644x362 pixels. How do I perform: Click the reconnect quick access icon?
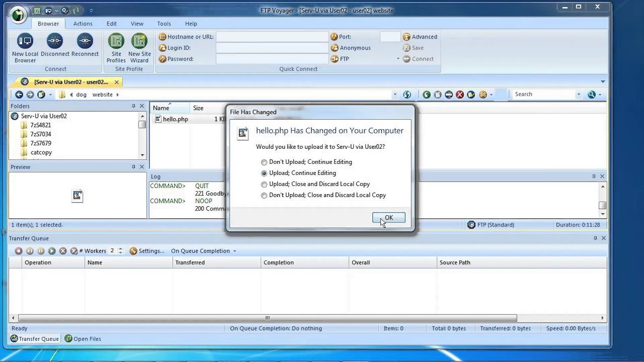coord(65,11)
